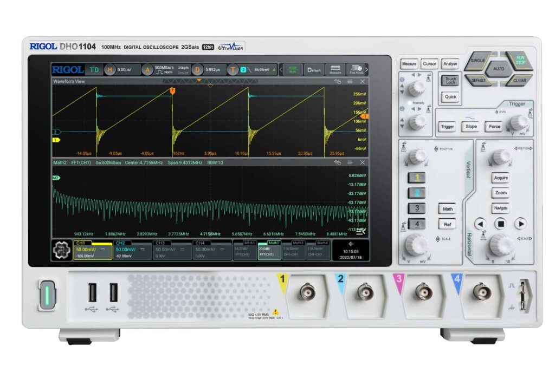Tap the 5.00µs/ timebase value

coord(124,70)
